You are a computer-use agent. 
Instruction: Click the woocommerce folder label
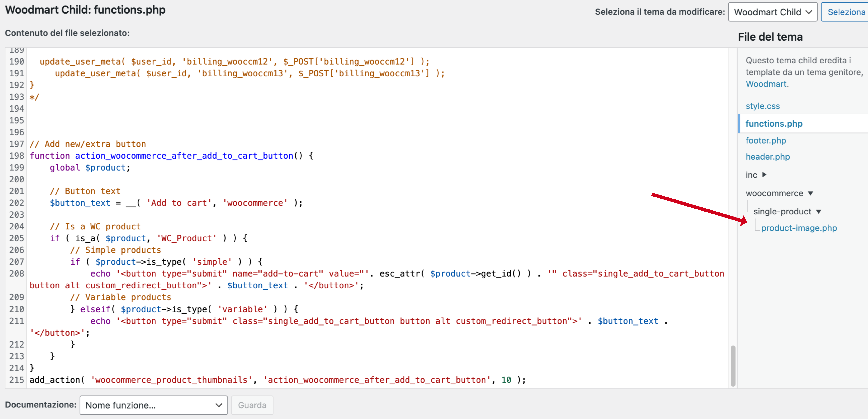pos(774,193)
